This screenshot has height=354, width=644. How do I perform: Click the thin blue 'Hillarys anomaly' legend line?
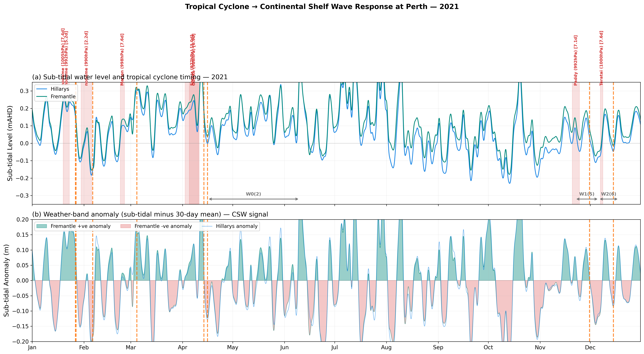click(x=207, y=226)
